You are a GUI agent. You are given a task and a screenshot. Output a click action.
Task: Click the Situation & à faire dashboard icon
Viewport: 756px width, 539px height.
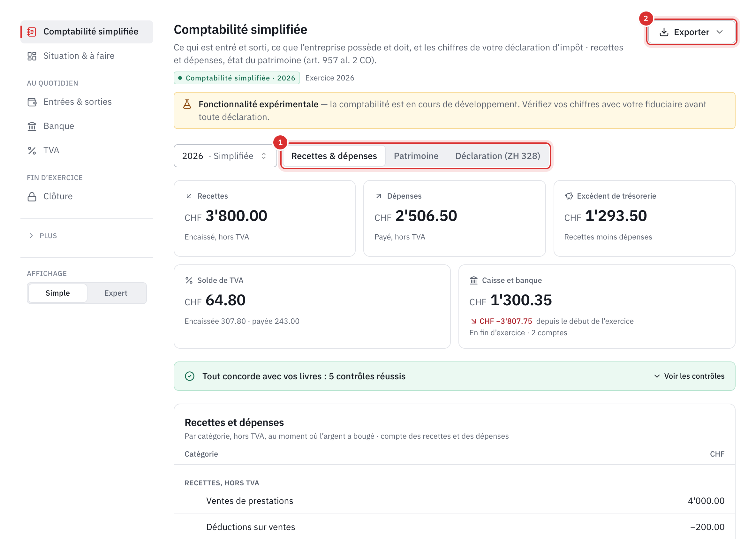[32, 56]
